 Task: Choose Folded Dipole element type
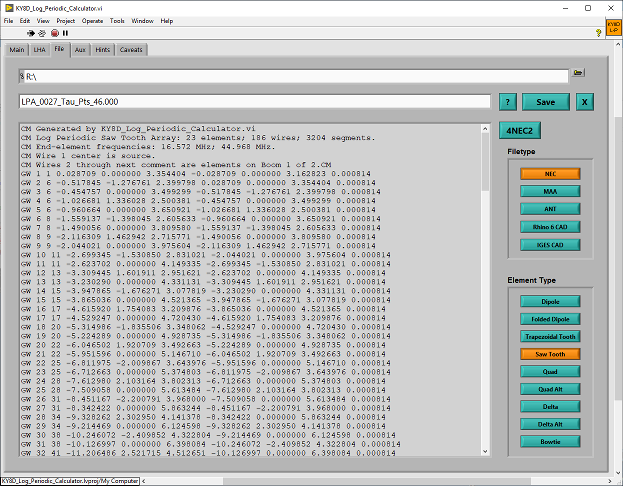click(550, 319)
